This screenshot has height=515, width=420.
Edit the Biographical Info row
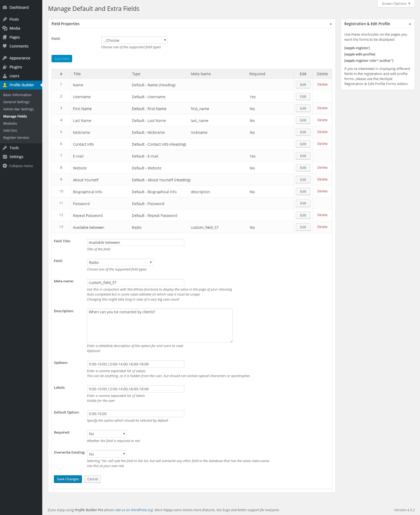(x=303, y=192)
